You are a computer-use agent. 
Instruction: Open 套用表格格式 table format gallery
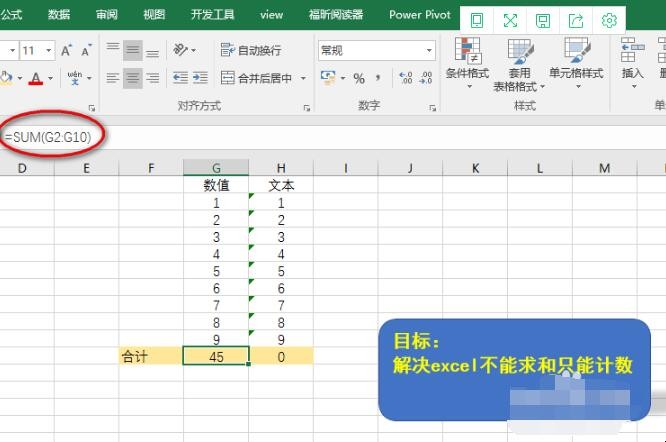pos(519,65)
